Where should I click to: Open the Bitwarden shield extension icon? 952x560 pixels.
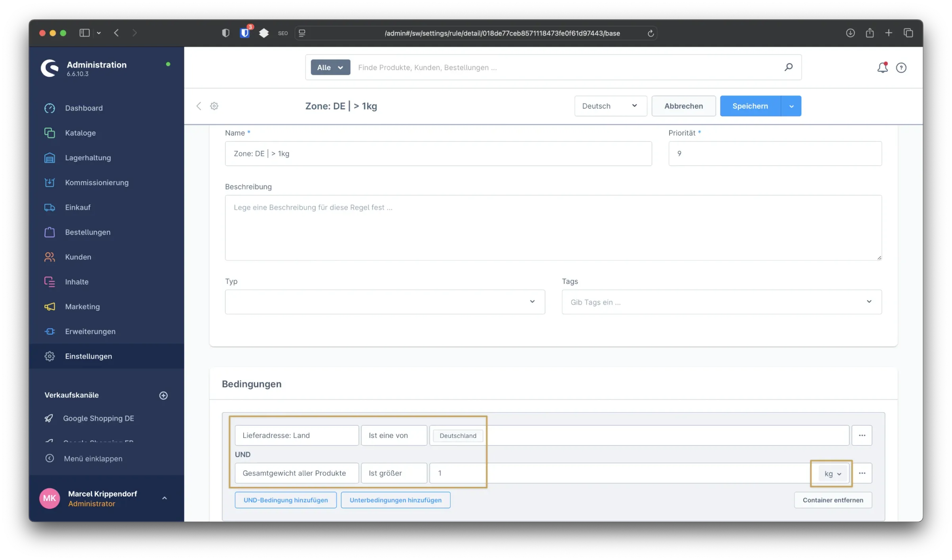[x=245, y=33]
